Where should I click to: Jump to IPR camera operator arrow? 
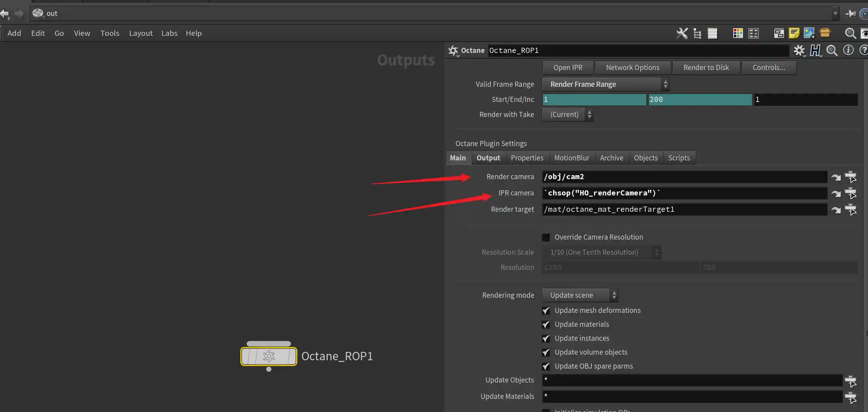pyautogui.click(x=836, y=193)
